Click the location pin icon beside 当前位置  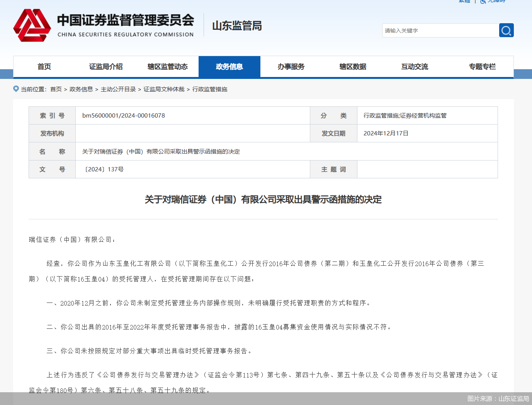point(16,89)
